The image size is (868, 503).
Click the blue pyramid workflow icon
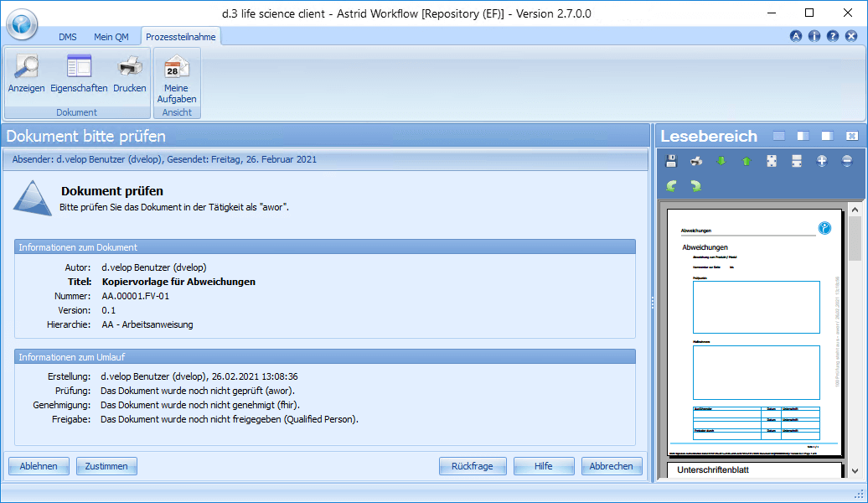[33, 198]
